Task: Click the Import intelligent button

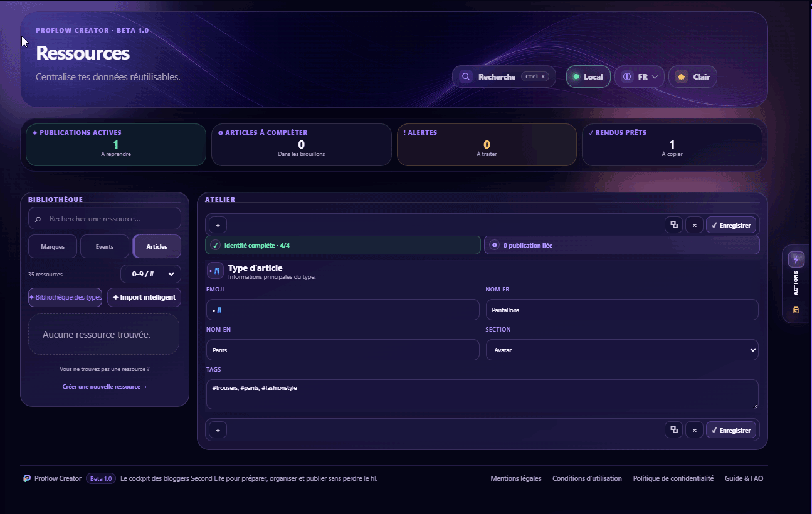Action: coord(144,297)
